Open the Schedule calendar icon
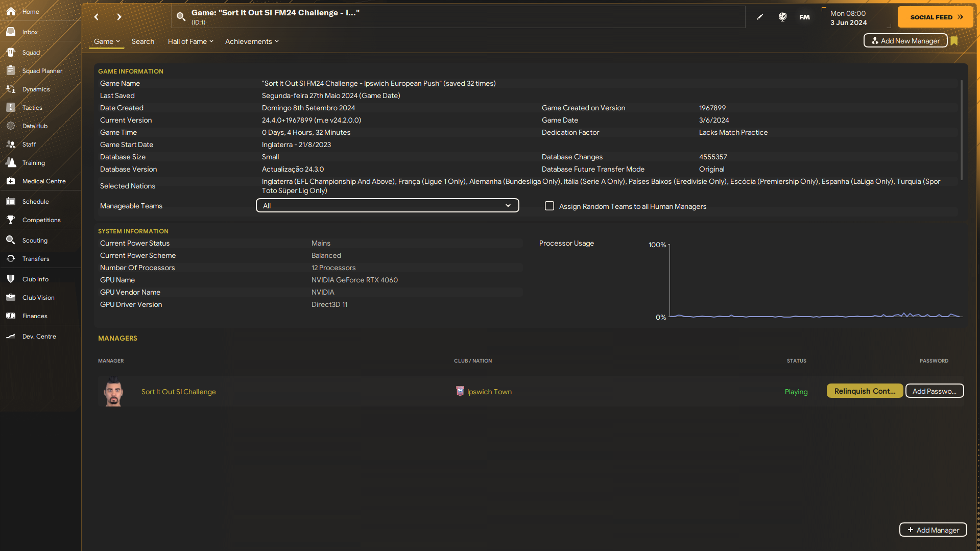Screen dimensions: 980x551 tap(11, 201)
